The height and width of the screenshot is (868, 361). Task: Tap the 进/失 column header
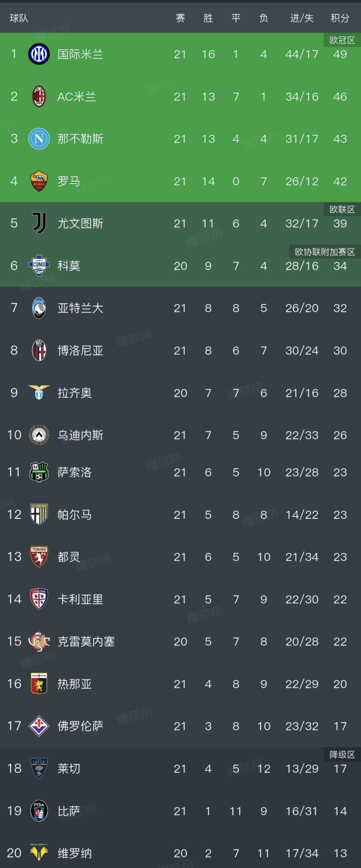pyautogui.click(x=302, y=18)
